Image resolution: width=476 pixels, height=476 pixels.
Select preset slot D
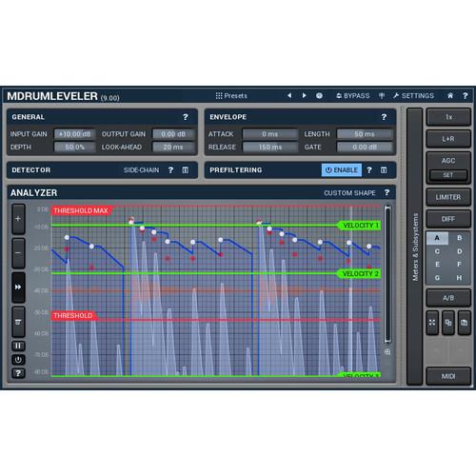pos(459,251)
